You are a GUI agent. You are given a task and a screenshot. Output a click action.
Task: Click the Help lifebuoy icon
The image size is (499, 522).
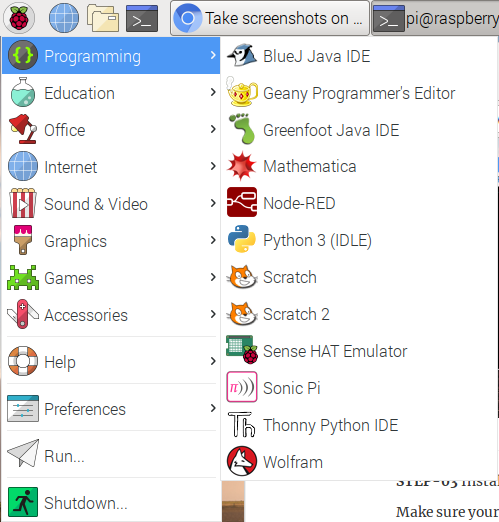[23, 361]
